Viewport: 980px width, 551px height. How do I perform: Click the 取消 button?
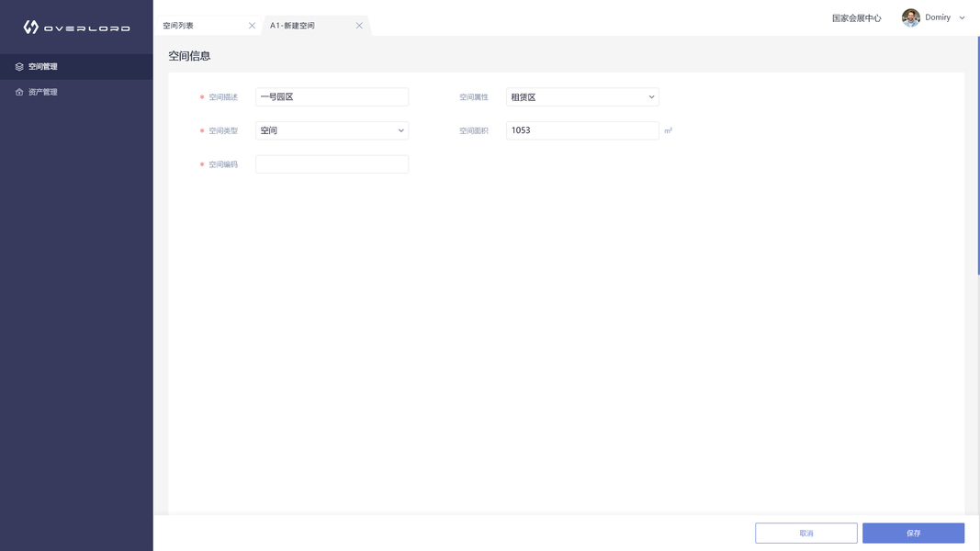click(806, 533)
